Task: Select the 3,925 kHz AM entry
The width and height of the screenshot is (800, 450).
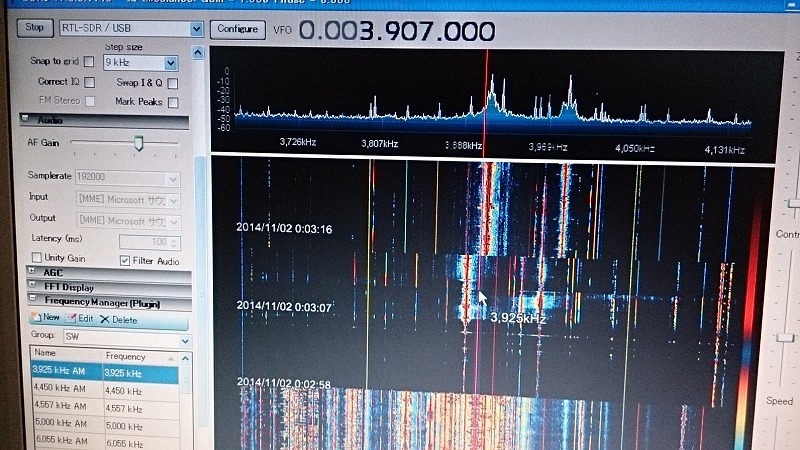Action: coord(105,371)
